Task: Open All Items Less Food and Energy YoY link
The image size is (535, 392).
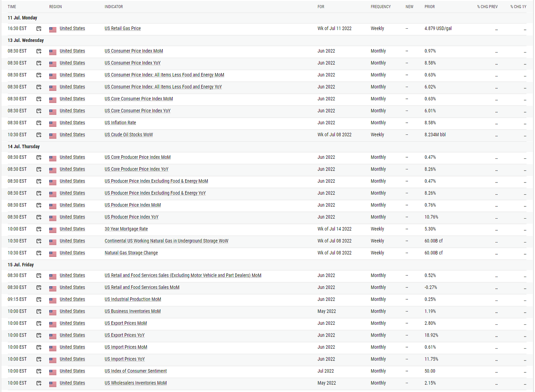Action: (163, 87)
